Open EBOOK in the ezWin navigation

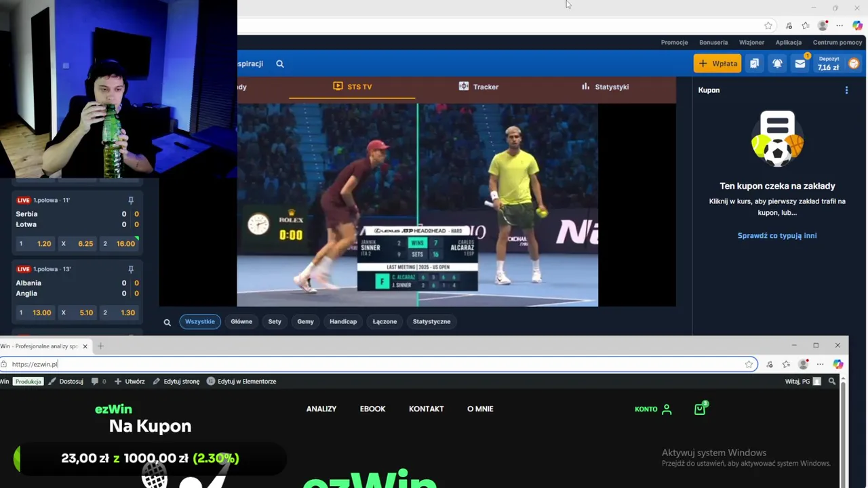pyautogui.click(x=372, y=409)
